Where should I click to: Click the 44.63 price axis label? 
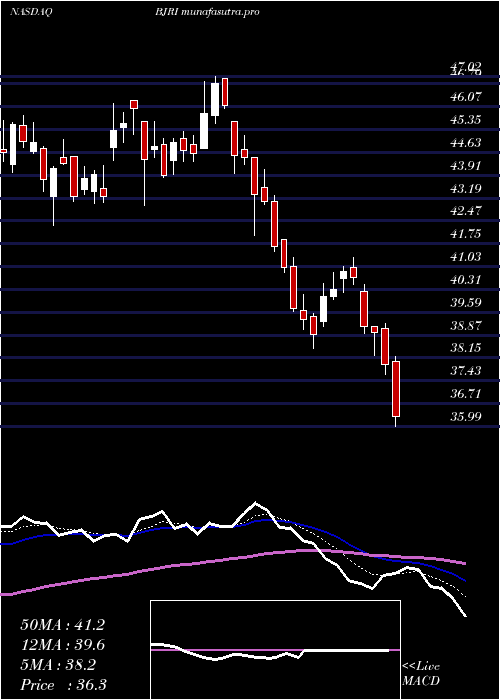pyautogui.click(x=467, y=142)
